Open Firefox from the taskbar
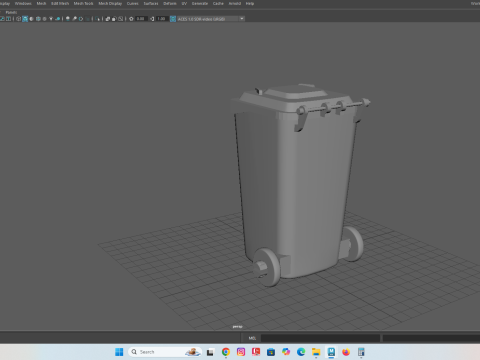This screenshot has width=480, height=360. tap(346, 352)
